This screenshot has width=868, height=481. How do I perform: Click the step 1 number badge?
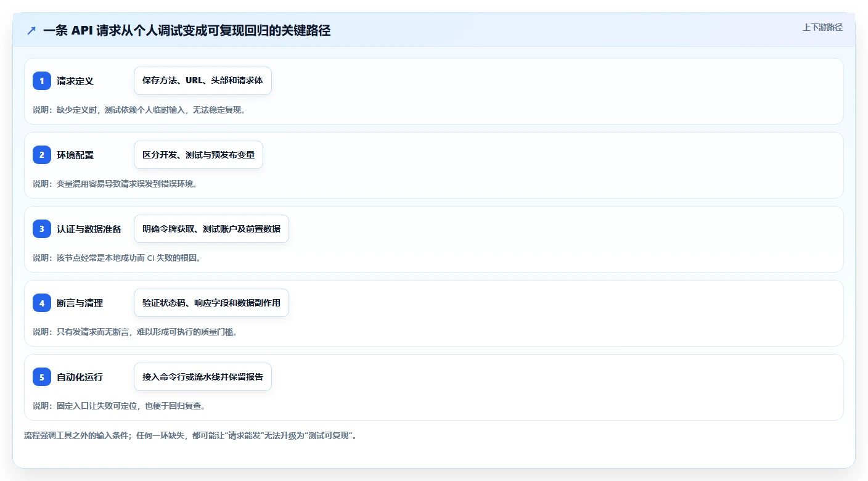(42, 81)
